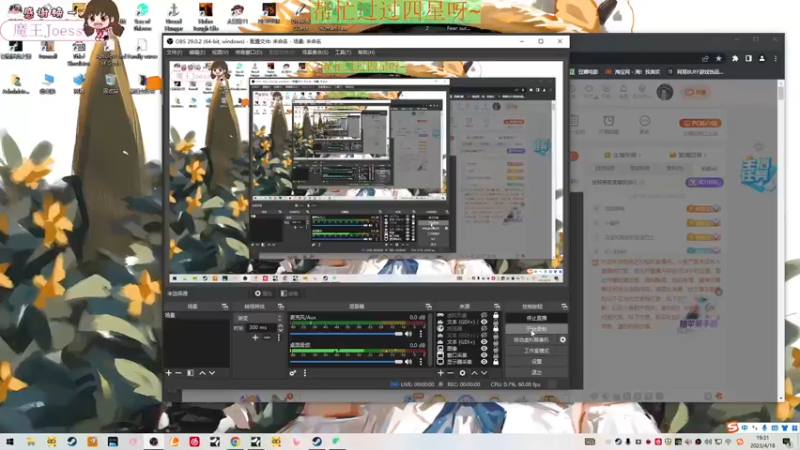Open Chrome extensions puzzle icon
This screenshot has height=450, width=800.
[x=735, y=59]
